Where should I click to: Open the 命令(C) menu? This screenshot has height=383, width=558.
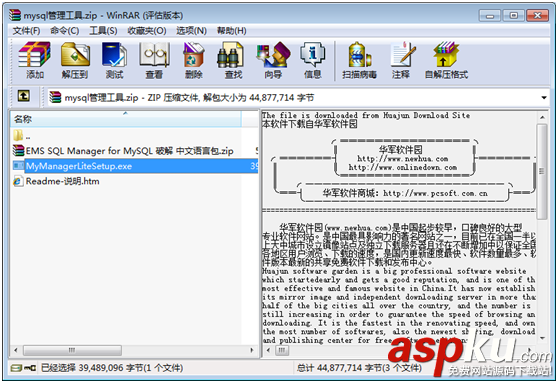click(x=64, y=31)
